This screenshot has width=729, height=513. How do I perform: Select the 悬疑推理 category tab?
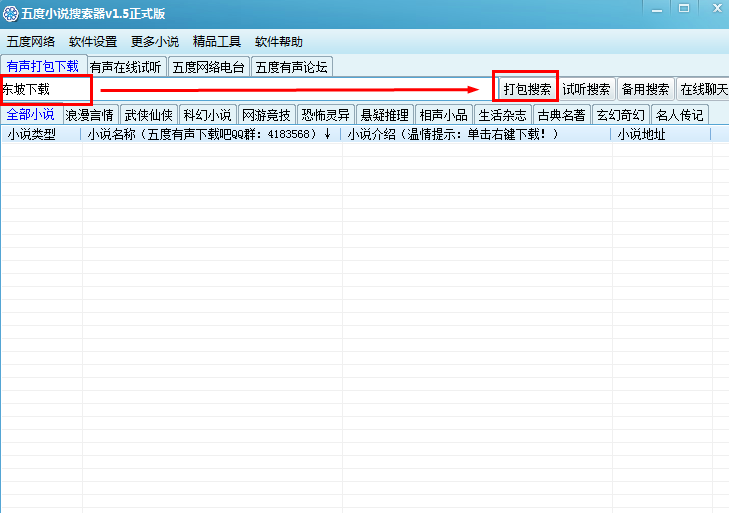(384, 115)
